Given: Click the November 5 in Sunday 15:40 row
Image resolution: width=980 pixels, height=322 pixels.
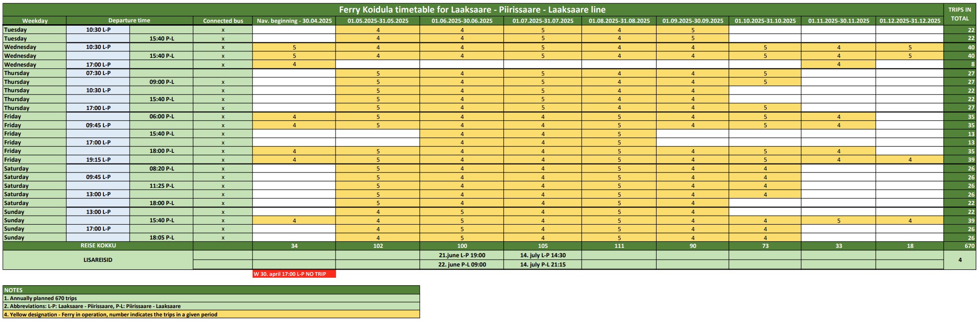Looking at the screenshot, I should pos(839,220).
